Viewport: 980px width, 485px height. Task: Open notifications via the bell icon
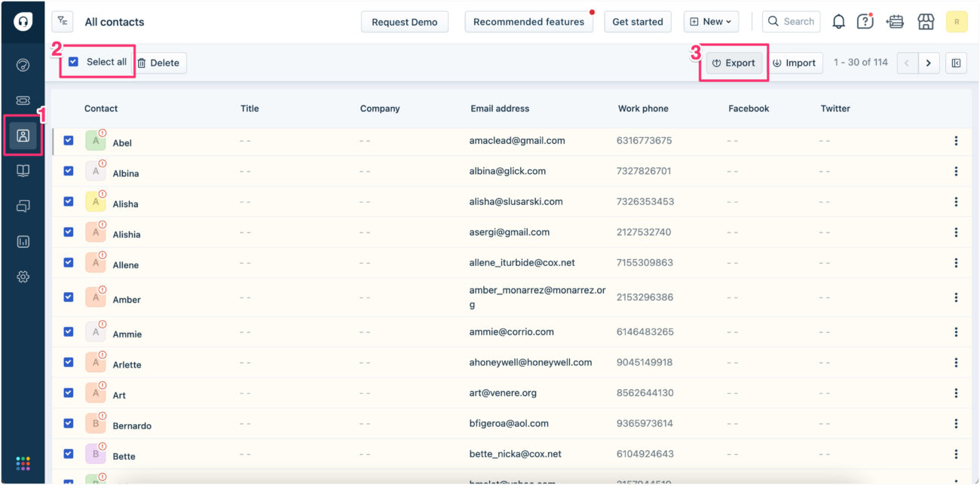838,21
